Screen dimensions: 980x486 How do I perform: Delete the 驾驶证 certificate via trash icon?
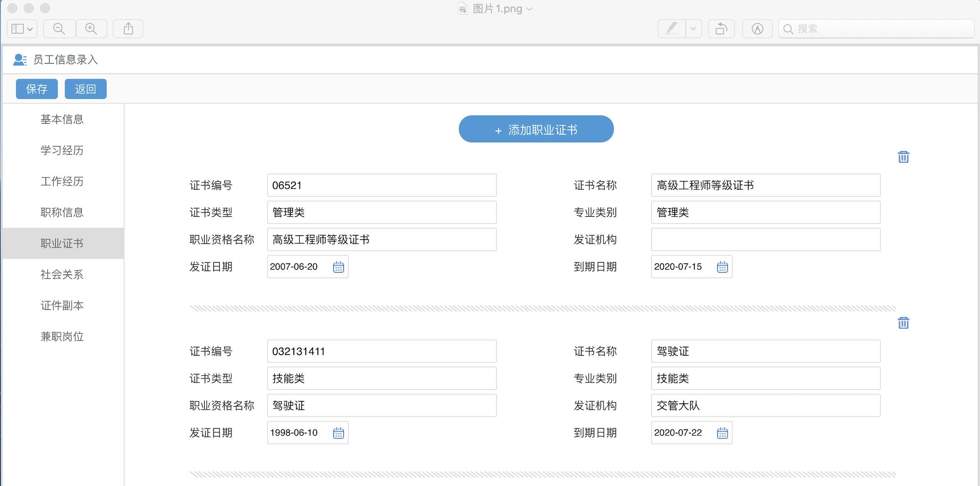click(903, 323)
